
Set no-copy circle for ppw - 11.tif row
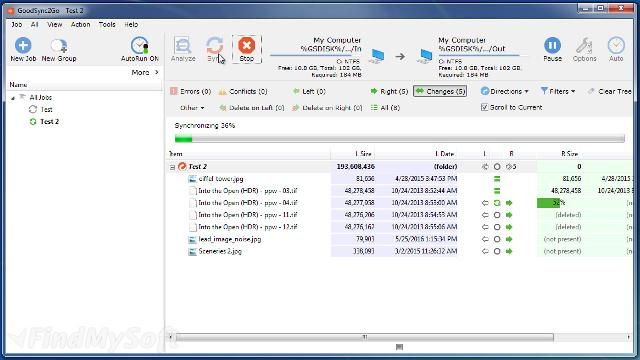pyautogui.click(x=497, y=215)
